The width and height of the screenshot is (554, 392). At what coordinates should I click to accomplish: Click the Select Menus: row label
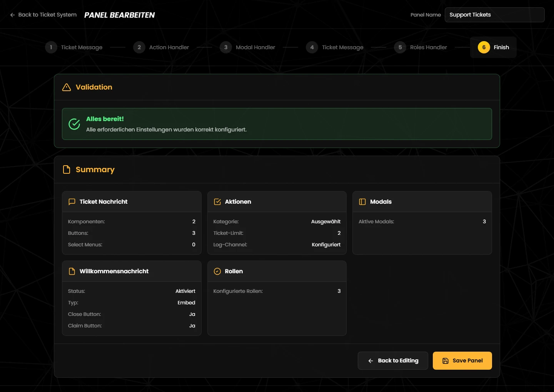[85, 245]
